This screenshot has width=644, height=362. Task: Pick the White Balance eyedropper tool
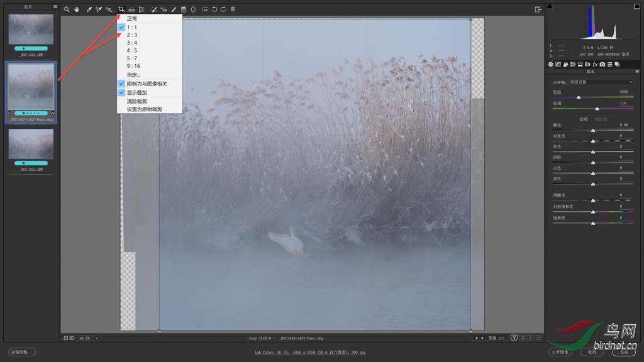[89, 9]
